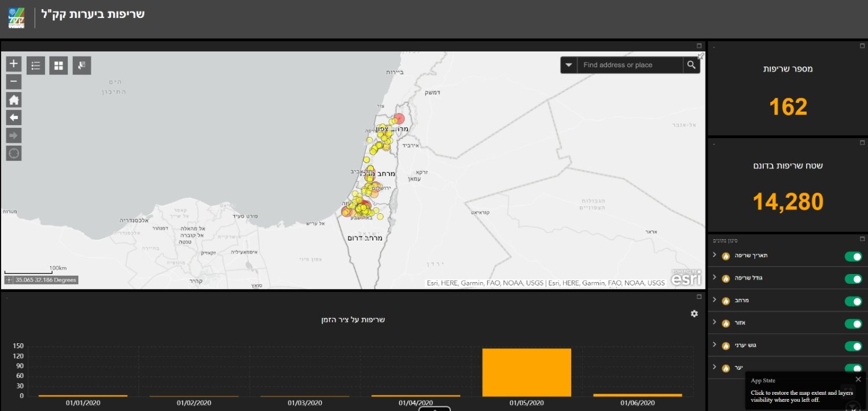868x411 pixels.
Task: Open the map legend list
Action: tap(36, 65)
